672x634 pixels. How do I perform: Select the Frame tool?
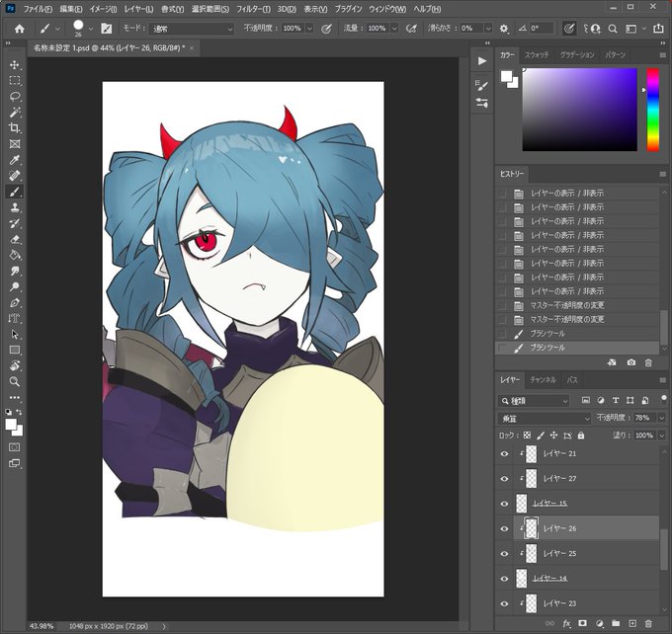click(15, 144)
